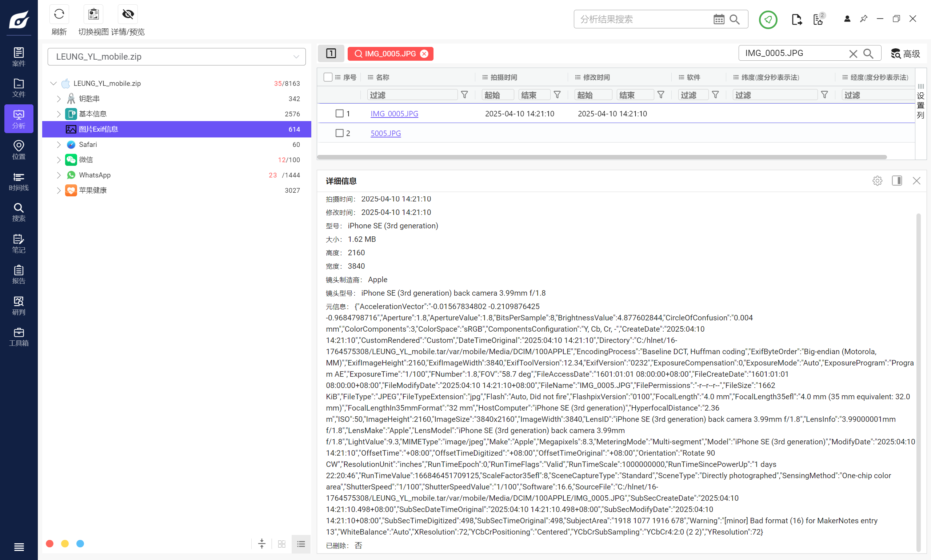Open the Location (位置) sidebar section
This screenshot has width=931, height=560.
point(19,150)
